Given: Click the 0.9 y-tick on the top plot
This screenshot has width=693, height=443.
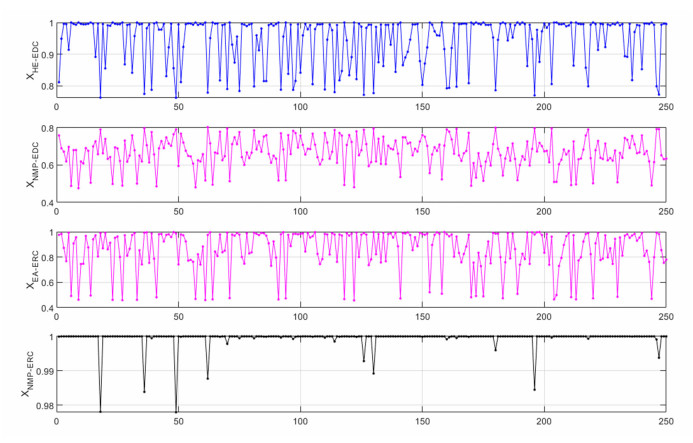Looking at the screenshot, I should pos(45,54).
